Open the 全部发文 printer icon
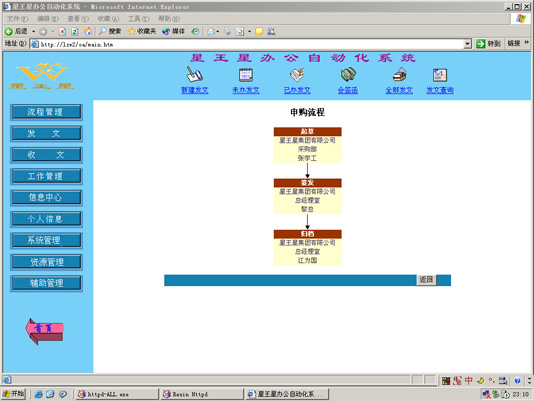Screen dimensions: 534x401 pos(399,74)
